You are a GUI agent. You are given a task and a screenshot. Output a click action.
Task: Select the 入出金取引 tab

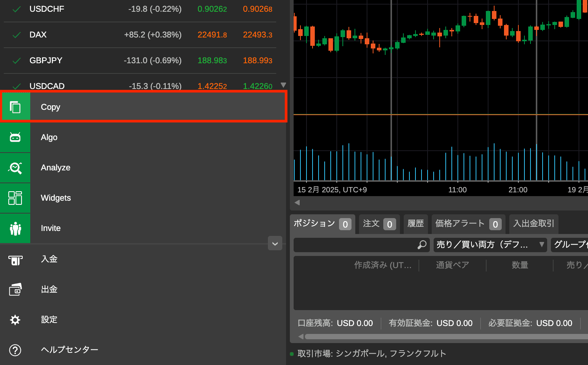click(534, 224)
